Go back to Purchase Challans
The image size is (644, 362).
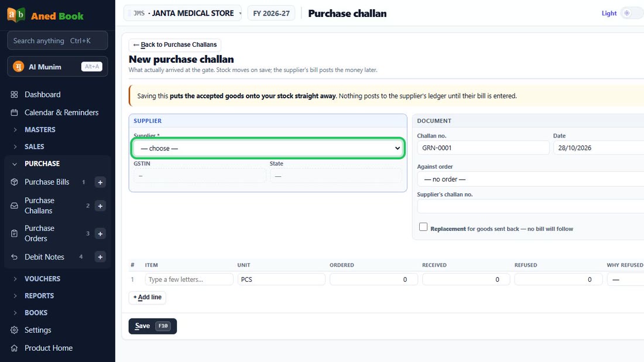[x=175, y=45]
